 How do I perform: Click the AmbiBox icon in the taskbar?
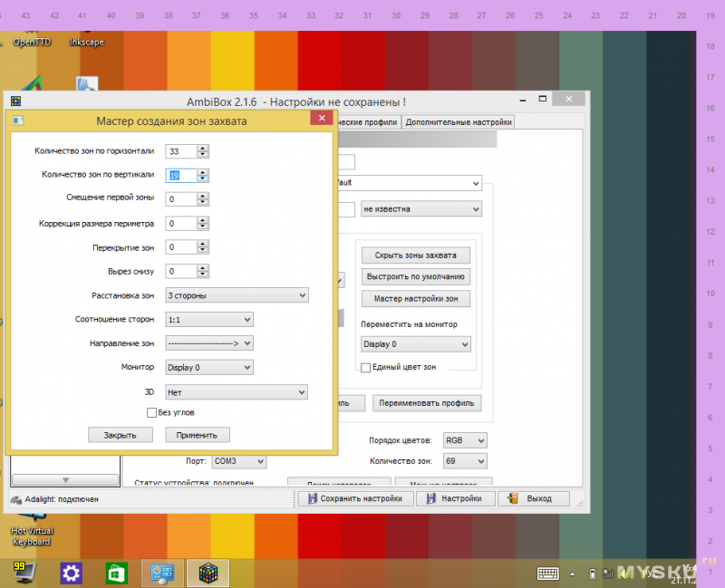click(208, 574)
